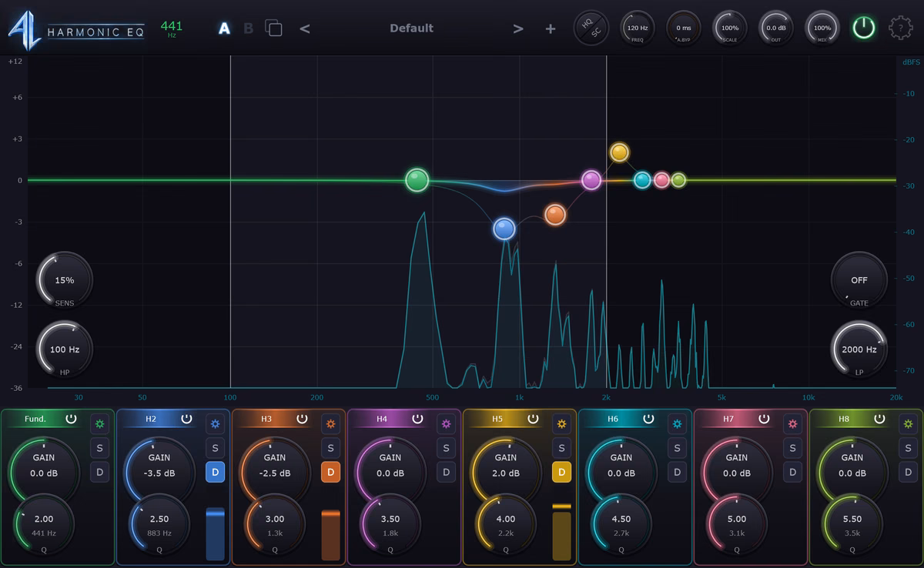This screenshot has width=924, height=568.
Task: Select the cyan H6 node on graph
Action: [x=642, y=180]
